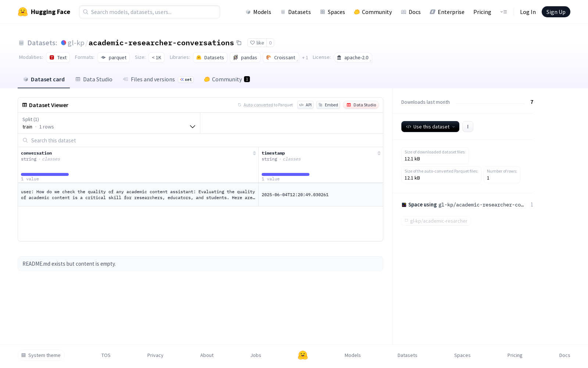Open the gl-kp/academic-resarcher space link
This screenshot has height=368, width=588.
tap(436, 221)
